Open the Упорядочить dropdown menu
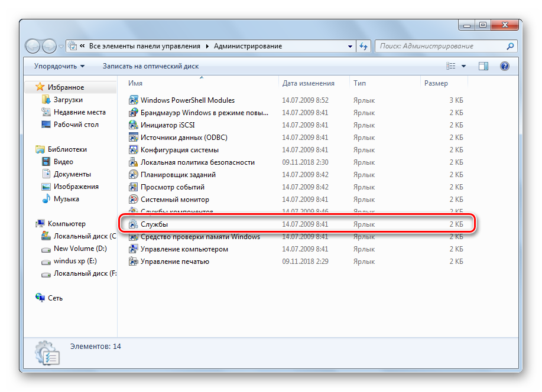542x392 pixels. 59,66
